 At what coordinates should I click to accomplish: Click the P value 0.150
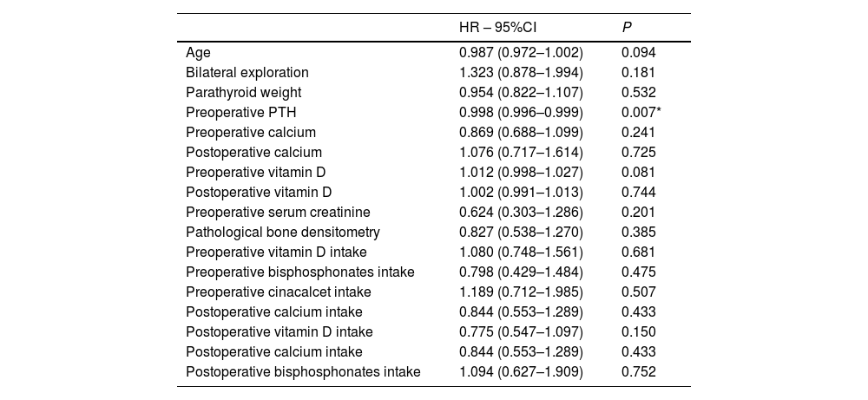pyautogui.click(x=639, y=331)
